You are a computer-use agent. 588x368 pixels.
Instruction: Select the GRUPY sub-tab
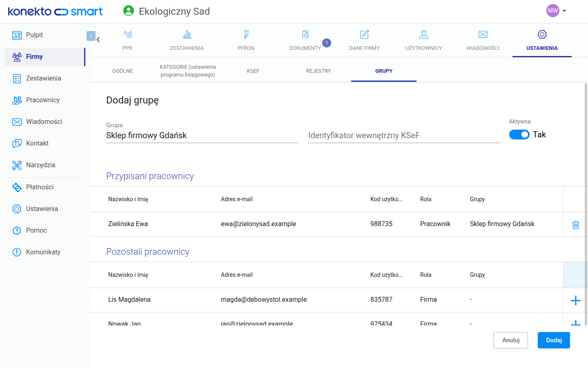[x=384, y=71]
